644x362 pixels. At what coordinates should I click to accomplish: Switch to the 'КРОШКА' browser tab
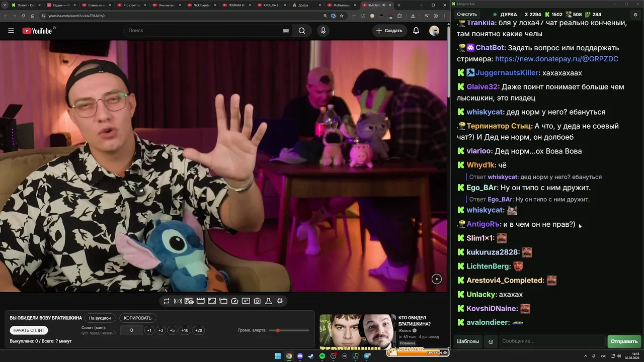[x=272, y=5]
